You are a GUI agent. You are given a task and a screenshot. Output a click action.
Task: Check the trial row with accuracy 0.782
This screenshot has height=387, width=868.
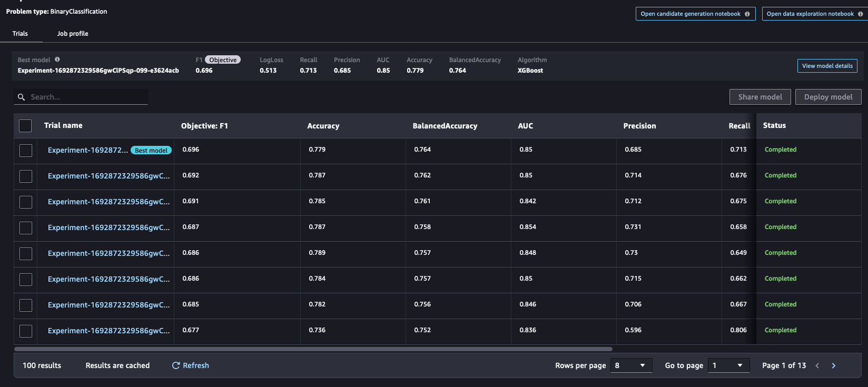[26, 305]
